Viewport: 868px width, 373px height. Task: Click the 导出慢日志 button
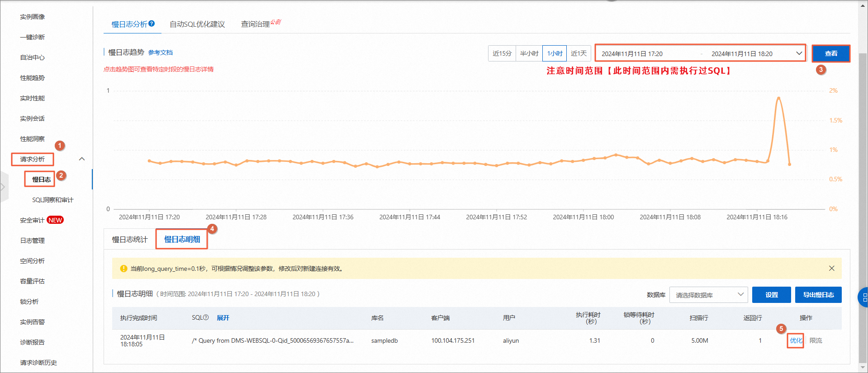(818, 295)
